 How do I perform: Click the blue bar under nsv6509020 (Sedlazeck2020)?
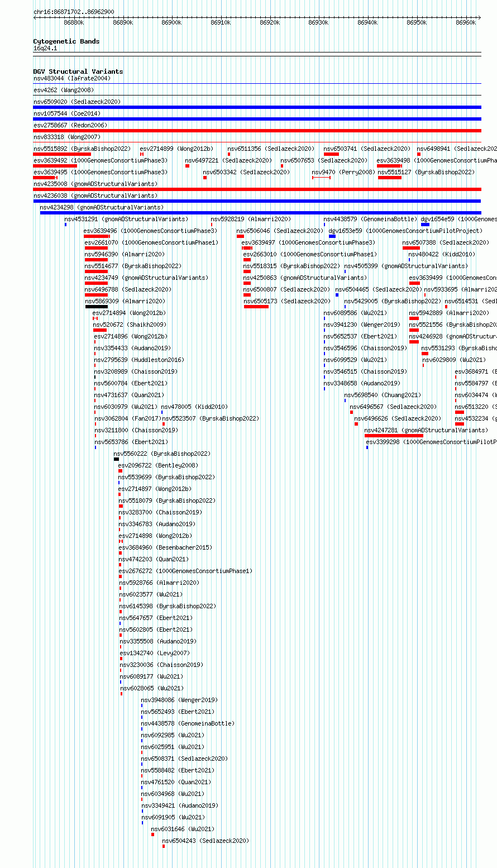coord(257,107)
